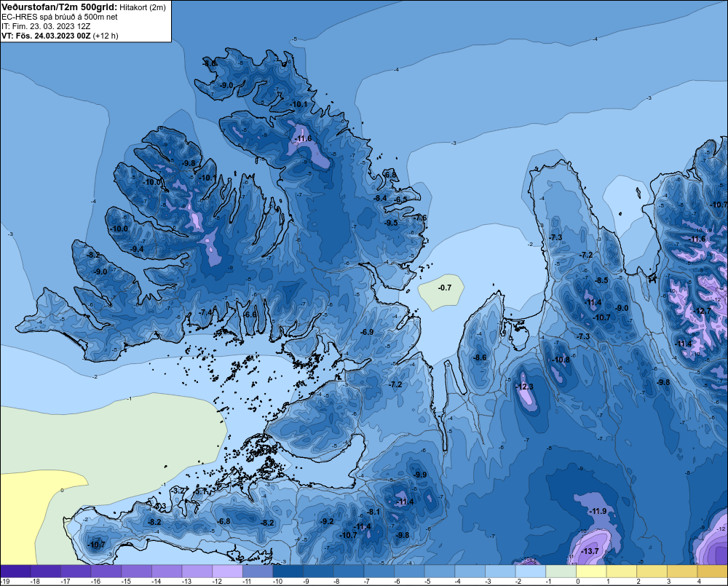Viewport: 728px width, 586px height.
Task: Click the -5.1 temperature label
Action: pos(200,491)
